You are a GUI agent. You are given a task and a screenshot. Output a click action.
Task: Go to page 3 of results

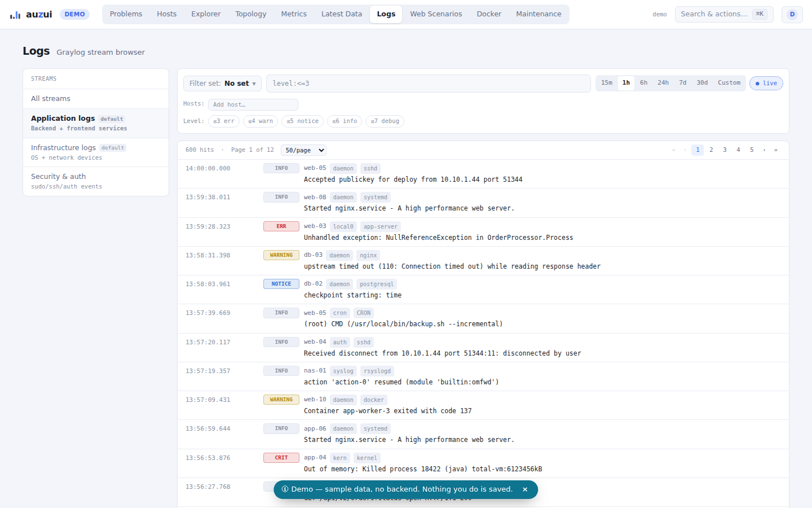725,150
